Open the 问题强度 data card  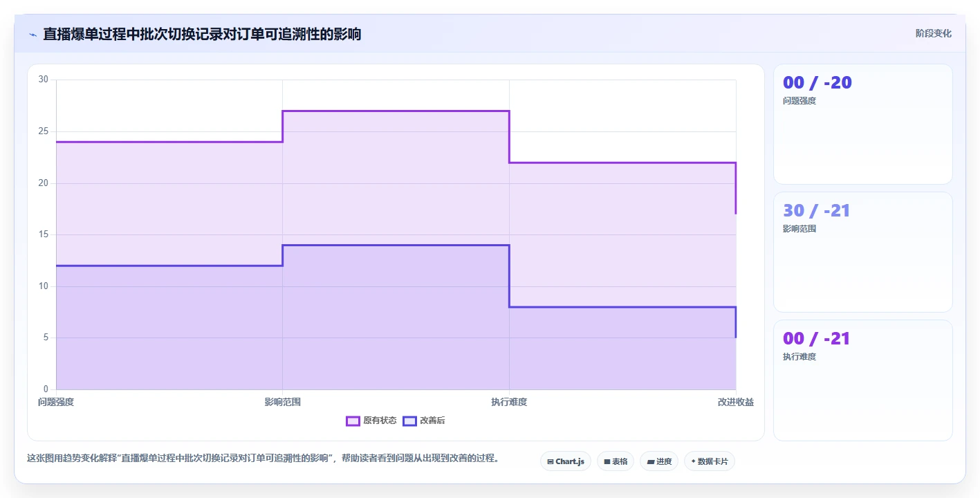(862, 124)
